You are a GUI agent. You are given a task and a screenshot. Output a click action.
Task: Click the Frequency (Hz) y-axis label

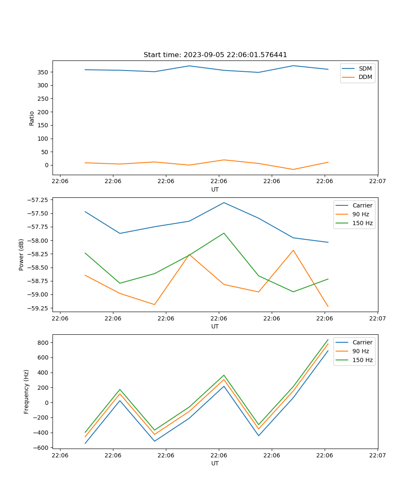click(x=26, y=391)
